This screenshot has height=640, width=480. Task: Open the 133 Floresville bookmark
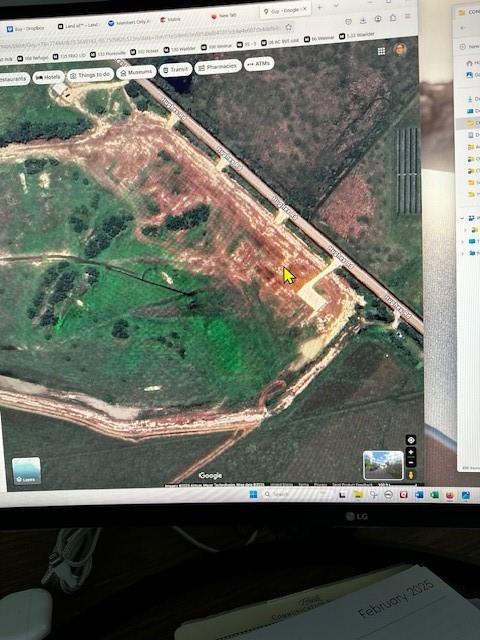click(108, 53)
